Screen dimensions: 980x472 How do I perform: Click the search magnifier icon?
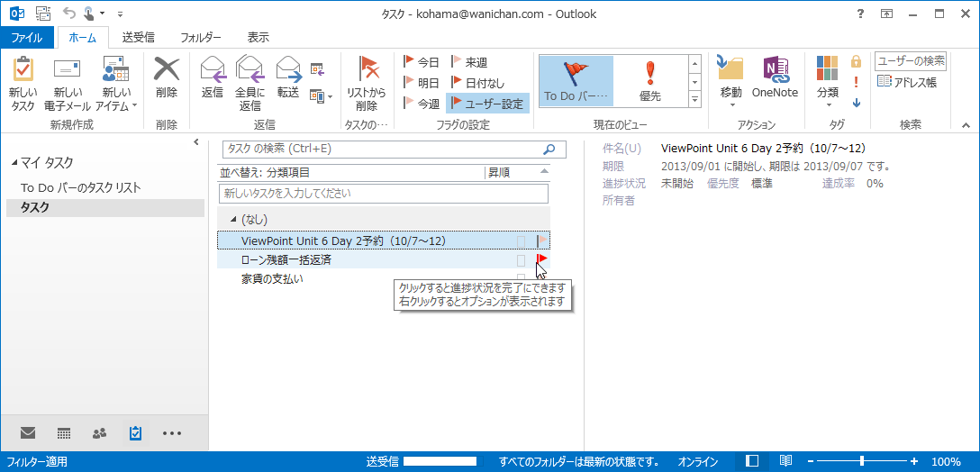pyautogui.click(x=549, y=149)
